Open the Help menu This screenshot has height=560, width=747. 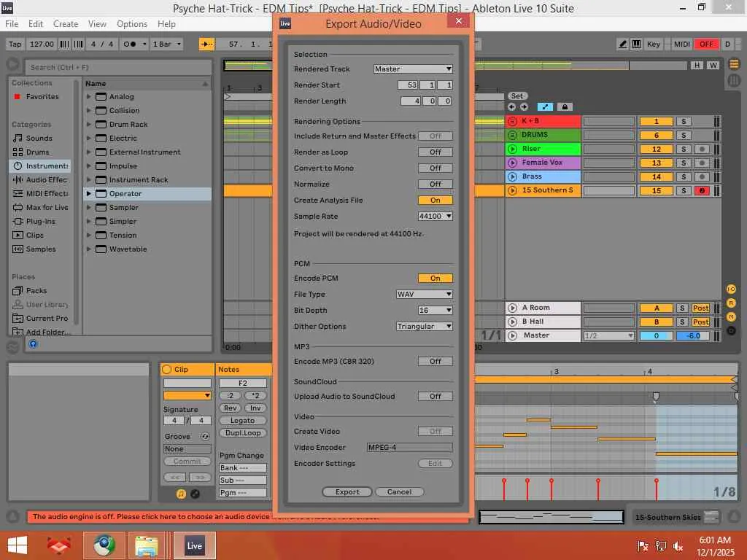coord(166,24)
